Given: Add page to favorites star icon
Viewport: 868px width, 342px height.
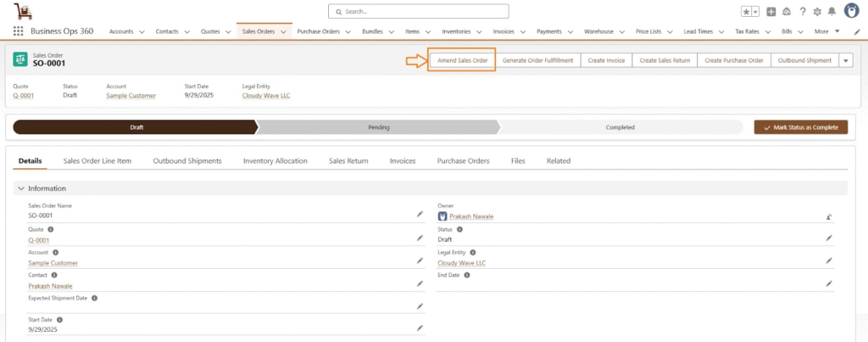Looking at the screenshot, I should tap(747, 12).
